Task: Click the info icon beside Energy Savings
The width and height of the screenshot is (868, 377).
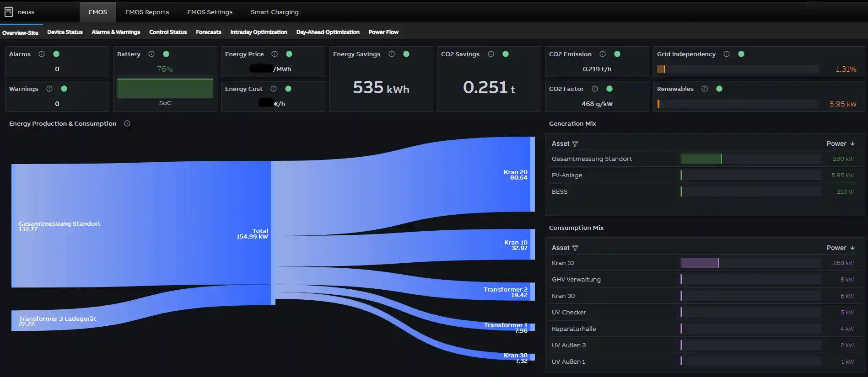Action: 392,54
